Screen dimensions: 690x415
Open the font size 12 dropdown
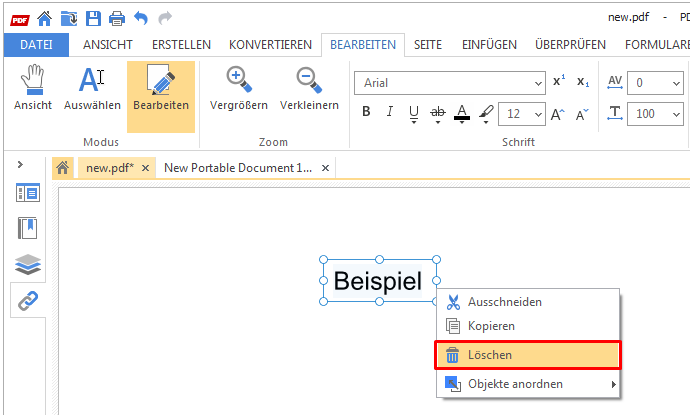523,113
